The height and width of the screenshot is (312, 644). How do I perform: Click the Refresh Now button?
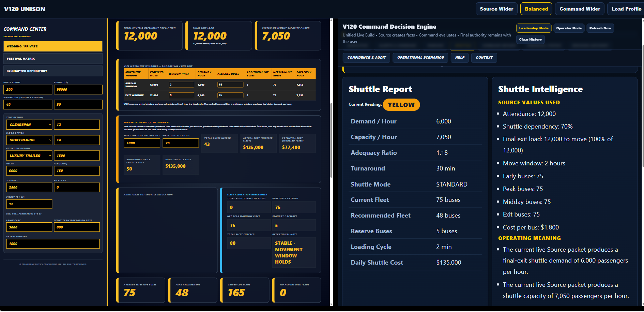(x=600, y=28)
